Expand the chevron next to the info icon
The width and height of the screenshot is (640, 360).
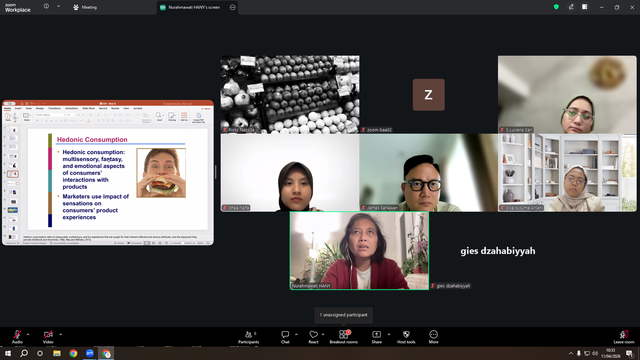(58, 7)
